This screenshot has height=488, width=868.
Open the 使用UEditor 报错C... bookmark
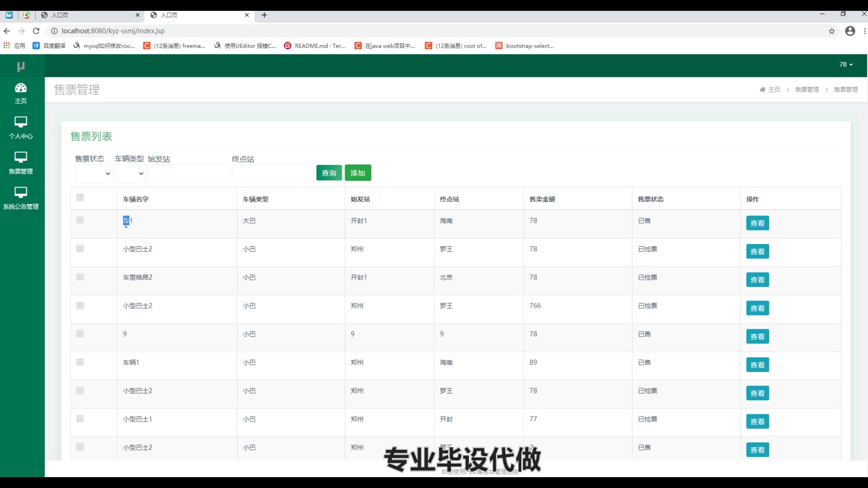[x=245, y=46]
